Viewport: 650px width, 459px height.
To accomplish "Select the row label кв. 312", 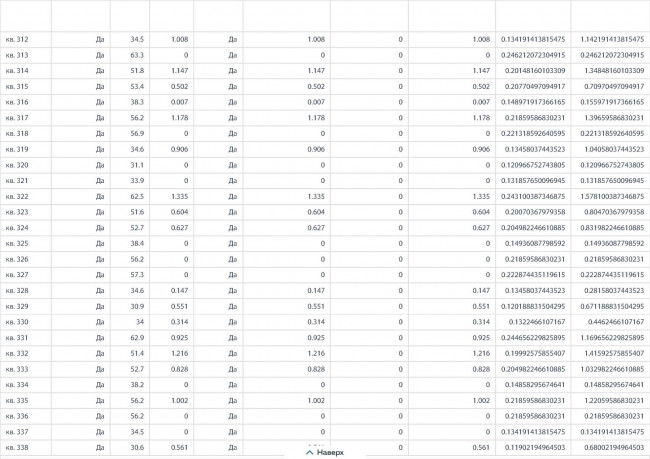I will [17, 39].
